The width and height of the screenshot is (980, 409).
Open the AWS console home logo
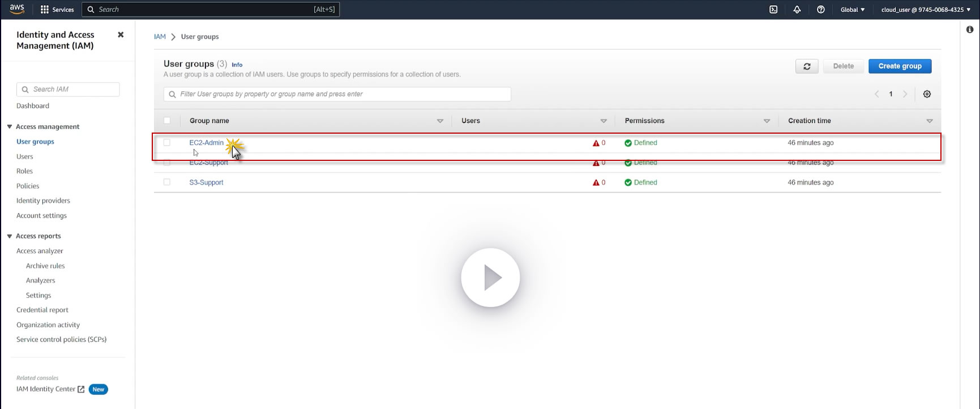(x=17, y=9)
